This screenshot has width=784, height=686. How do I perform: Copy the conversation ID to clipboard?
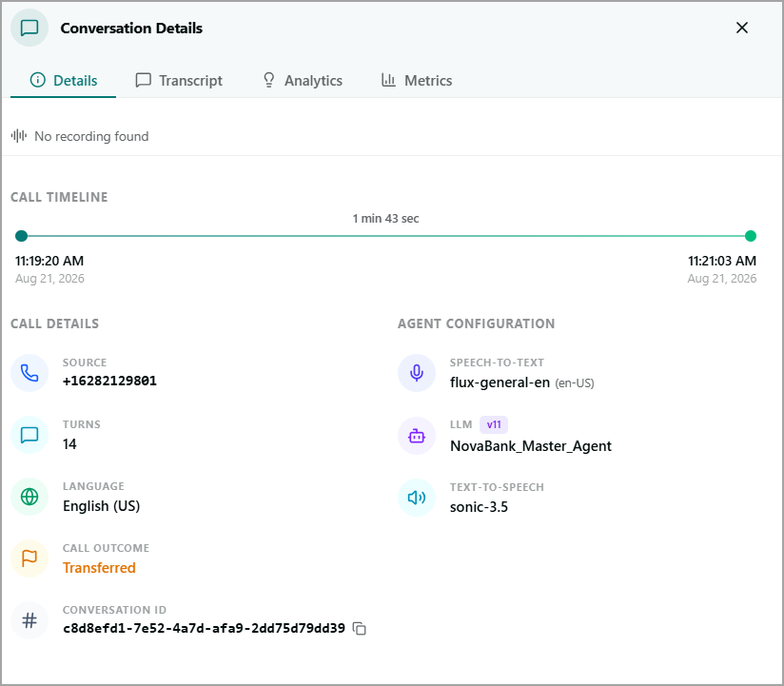pyautogui.click(x=360, y=629)
